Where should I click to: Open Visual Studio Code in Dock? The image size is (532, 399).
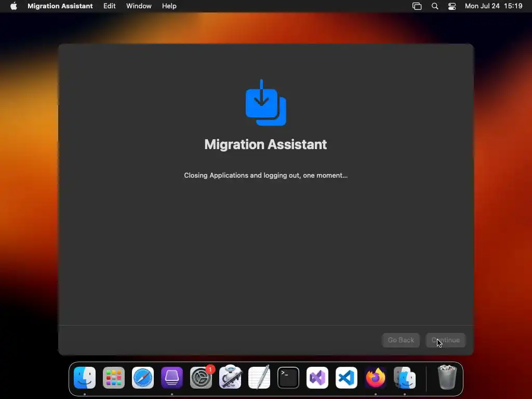click(347, 378)
